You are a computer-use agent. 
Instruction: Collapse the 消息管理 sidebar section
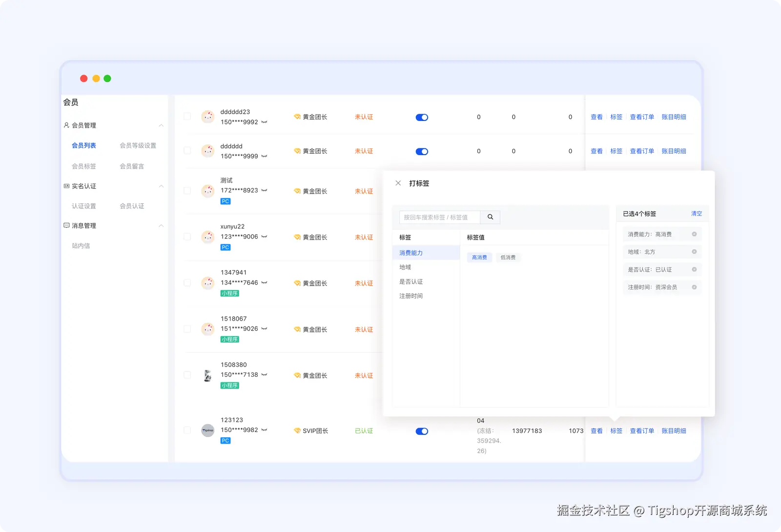point(161,225)
